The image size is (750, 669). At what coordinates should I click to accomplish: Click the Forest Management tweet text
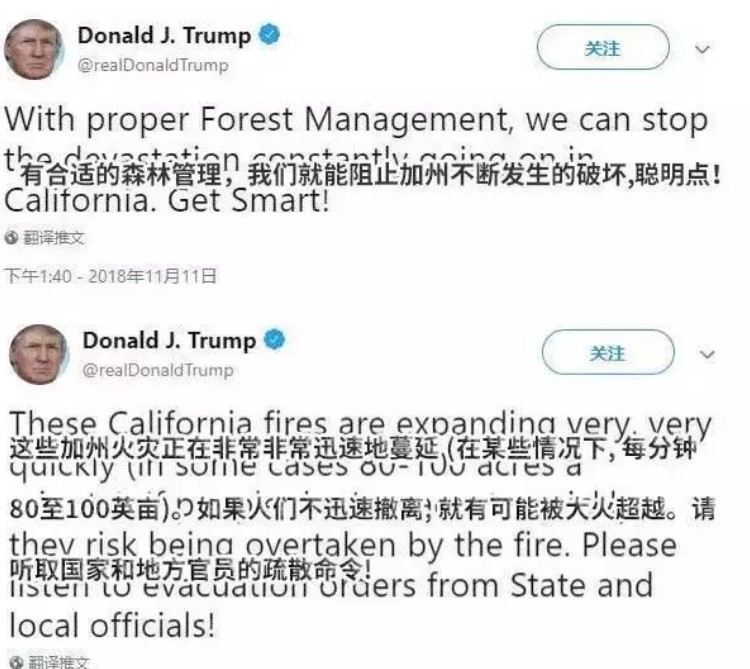356,159
